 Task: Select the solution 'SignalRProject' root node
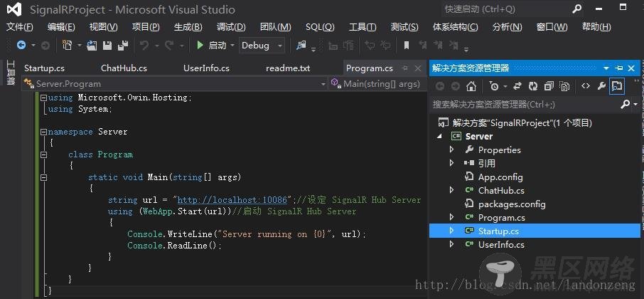point(522,122)
